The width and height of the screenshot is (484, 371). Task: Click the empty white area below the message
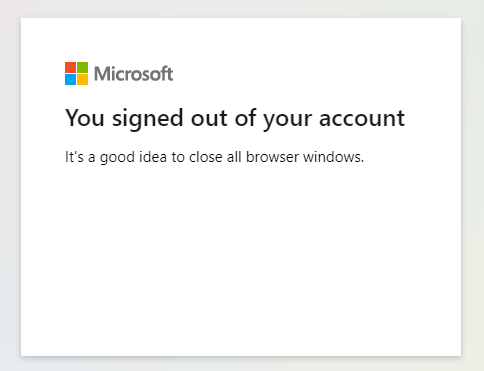click(x=241, y=260)
